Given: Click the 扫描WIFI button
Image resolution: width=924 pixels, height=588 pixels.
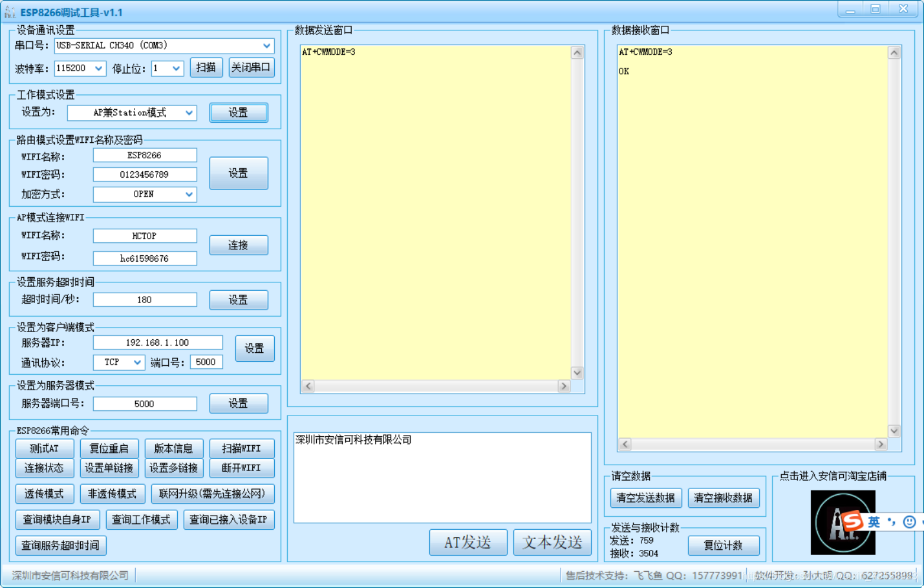Looking at the screenshot, I should [242, 448].
